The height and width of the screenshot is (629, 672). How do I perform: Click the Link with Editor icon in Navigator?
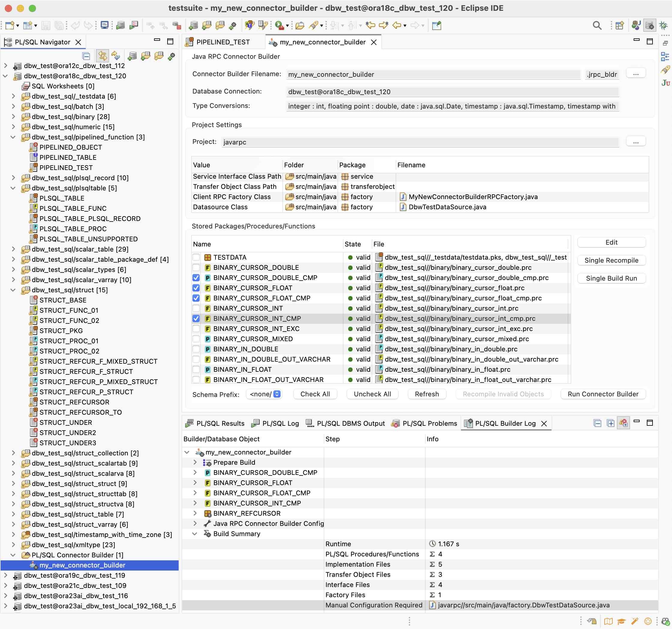103,56
